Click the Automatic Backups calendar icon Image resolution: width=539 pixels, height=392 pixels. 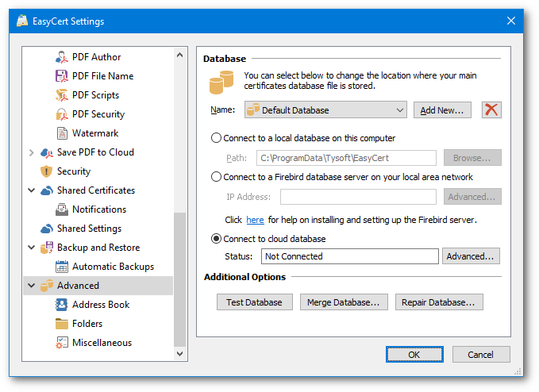point(62,267)
